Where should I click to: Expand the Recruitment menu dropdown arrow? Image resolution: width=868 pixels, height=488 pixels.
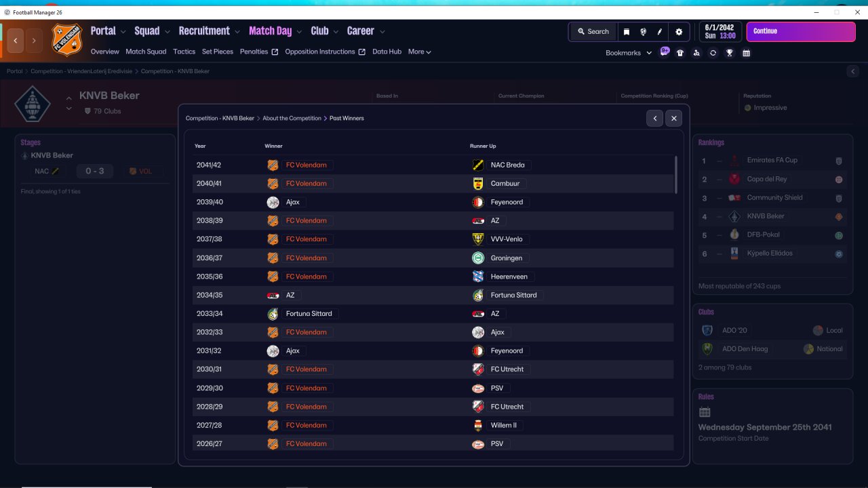click(237, 32)
